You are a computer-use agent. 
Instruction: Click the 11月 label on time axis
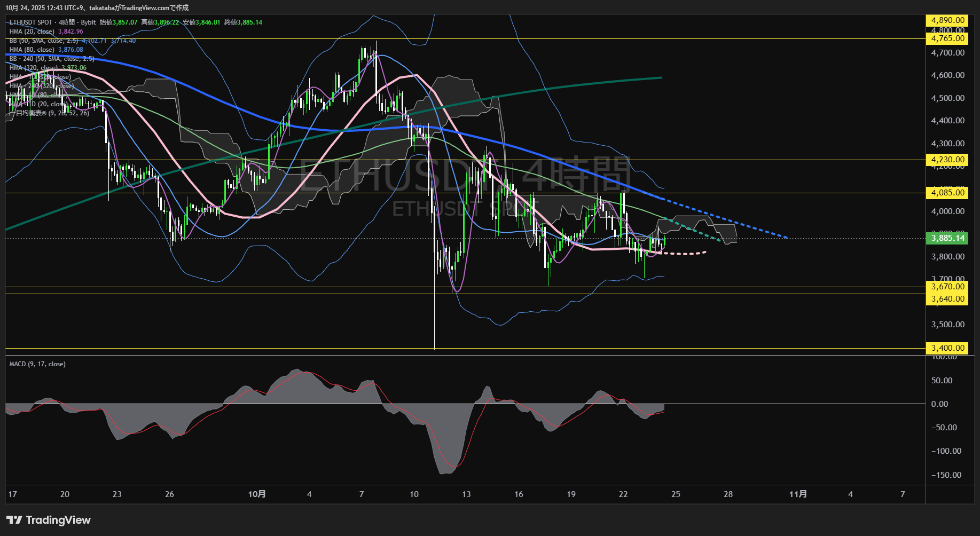click(798, 494)
